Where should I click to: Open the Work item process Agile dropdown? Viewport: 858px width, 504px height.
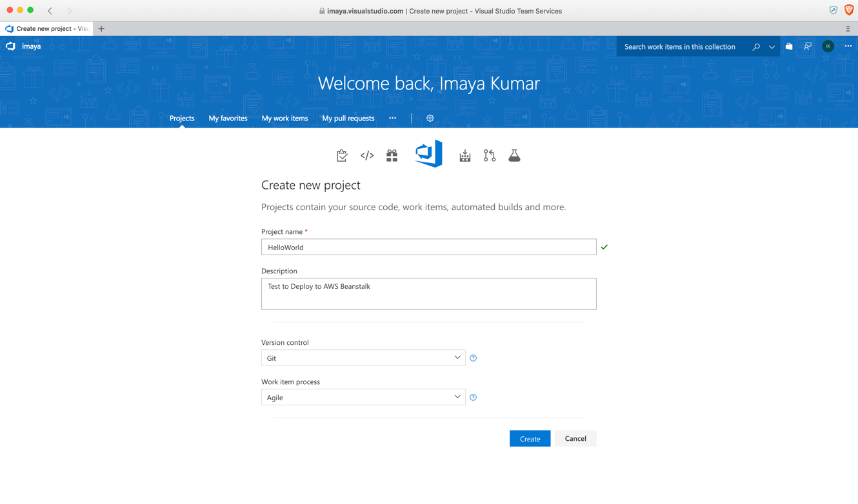pos(363,397)
